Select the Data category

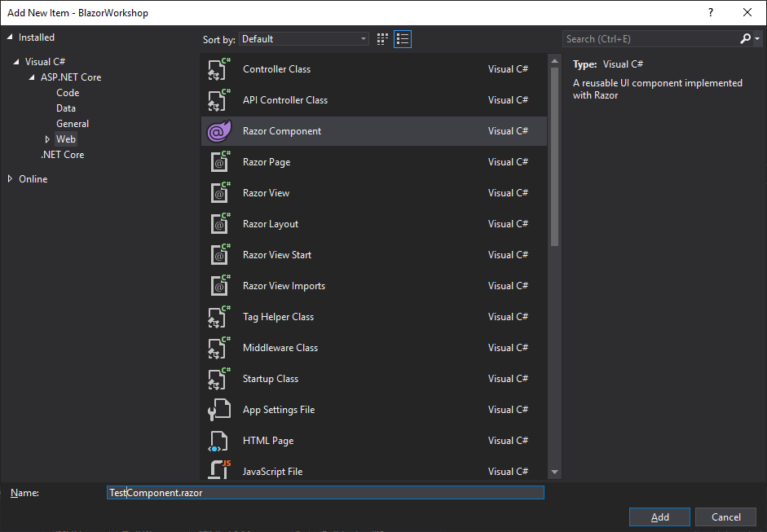(66, 108)
